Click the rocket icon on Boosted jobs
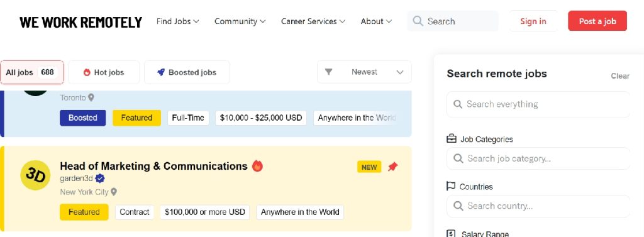The width and height of the screenshot is (644, 237). 161,72
